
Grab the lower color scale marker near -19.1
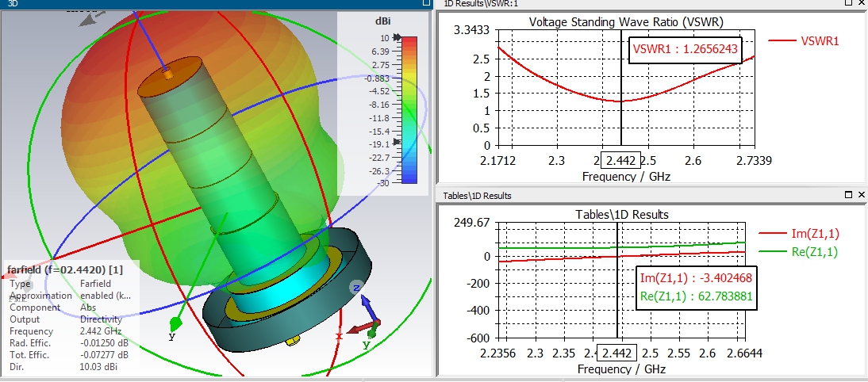pos(397,142)
